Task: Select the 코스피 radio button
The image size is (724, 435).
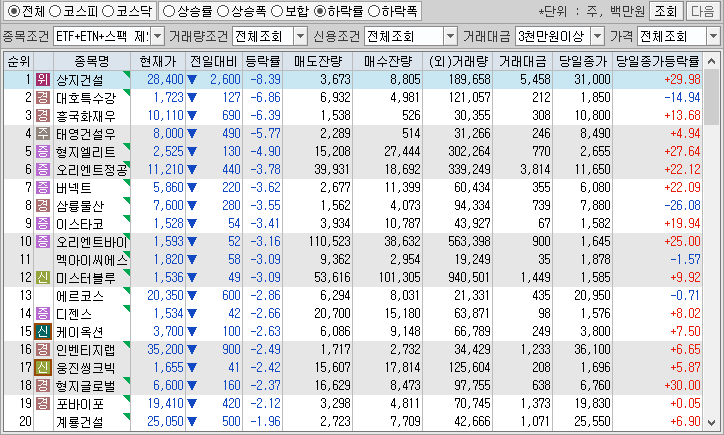Action: click(x=55, y=11)
